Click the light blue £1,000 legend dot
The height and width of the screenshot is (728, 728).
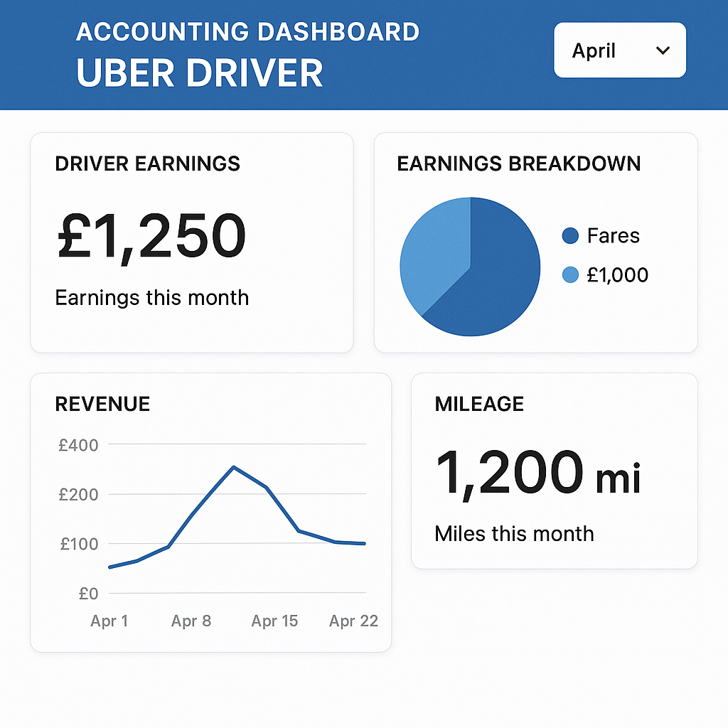point(570,275)
